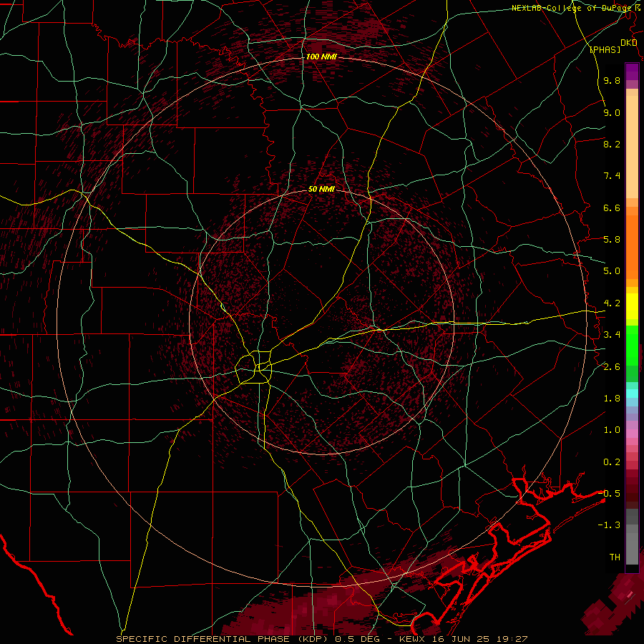Click the 2.6 scale label
The width and height of the screenshot is (644, 644).
(x=612, y=367)
